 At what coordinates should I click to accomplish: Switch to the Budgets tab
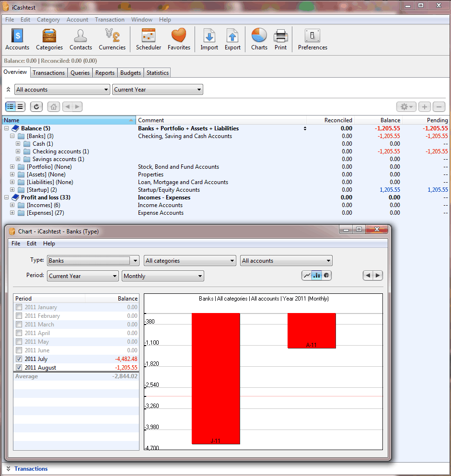coord(130,73)
